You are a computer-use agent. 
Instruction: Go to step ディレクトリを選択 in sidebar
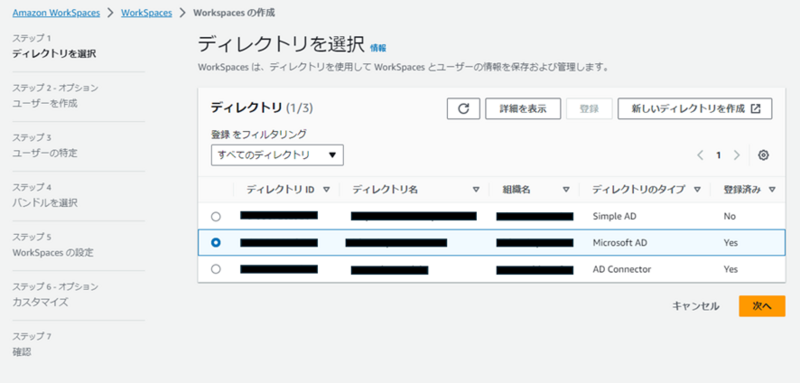click(x=54, y=54)
